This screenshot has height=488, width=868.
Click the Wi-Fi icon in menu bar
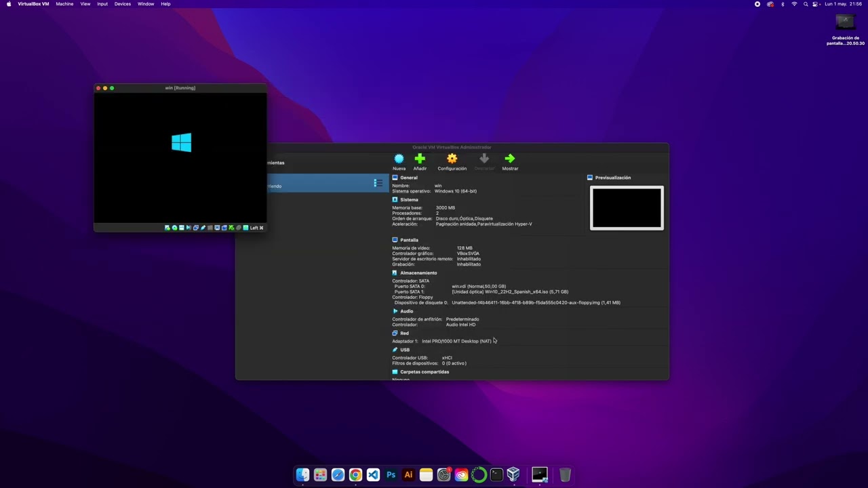(794, 4)
